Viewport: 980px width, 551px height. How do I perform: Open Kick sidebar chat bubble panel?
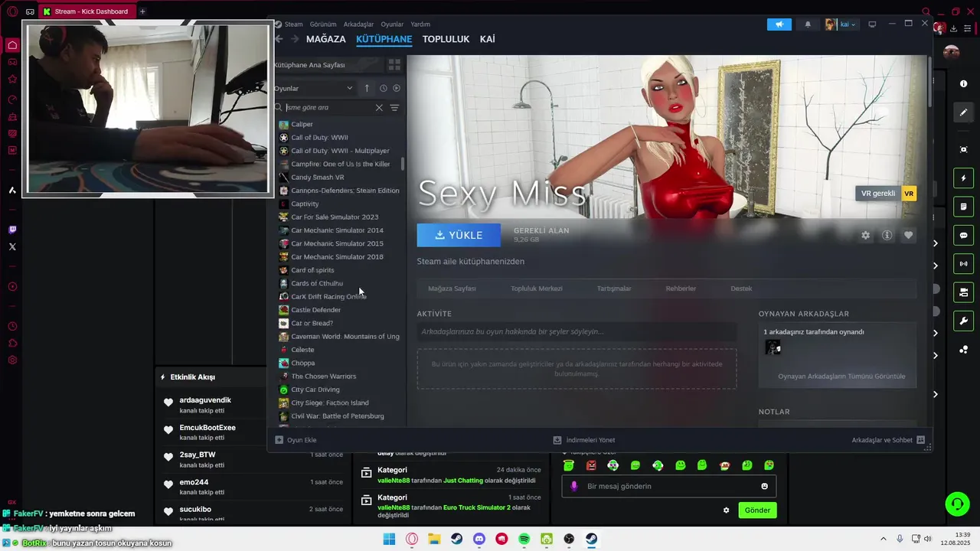click(964, 235)
